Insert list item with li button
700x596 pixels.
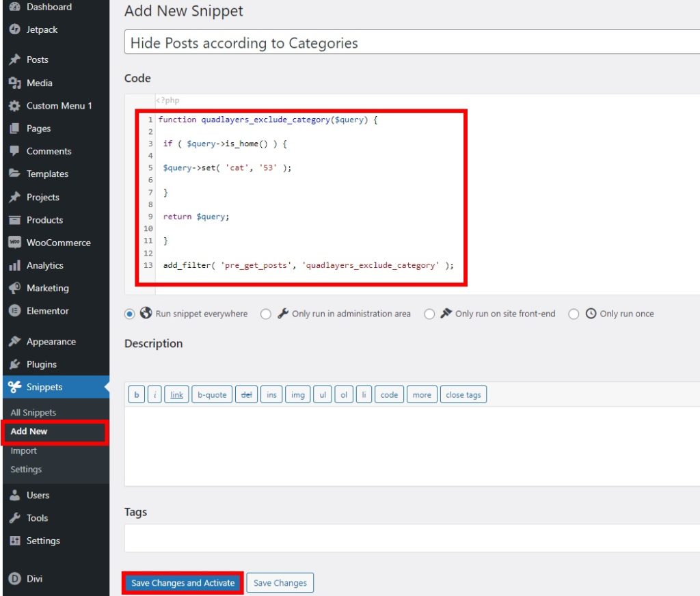tap(364, 394)
